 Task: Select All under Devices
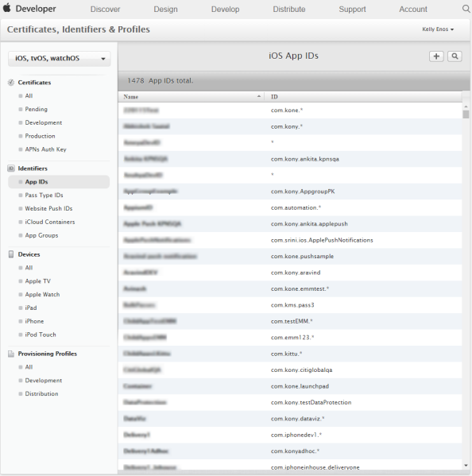click(x=29, y=268)
